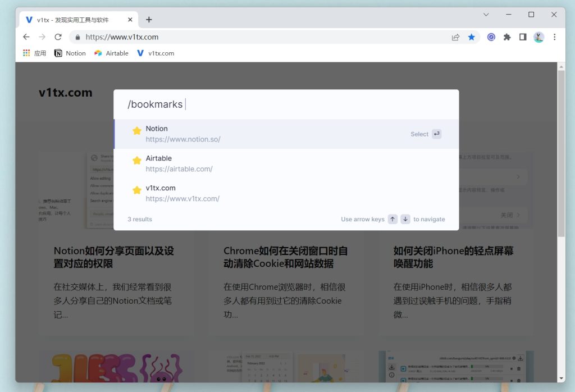Viewport: 575px width, 392px height.
Task: Open the profile avatar menu
Action: pos(539,37)
